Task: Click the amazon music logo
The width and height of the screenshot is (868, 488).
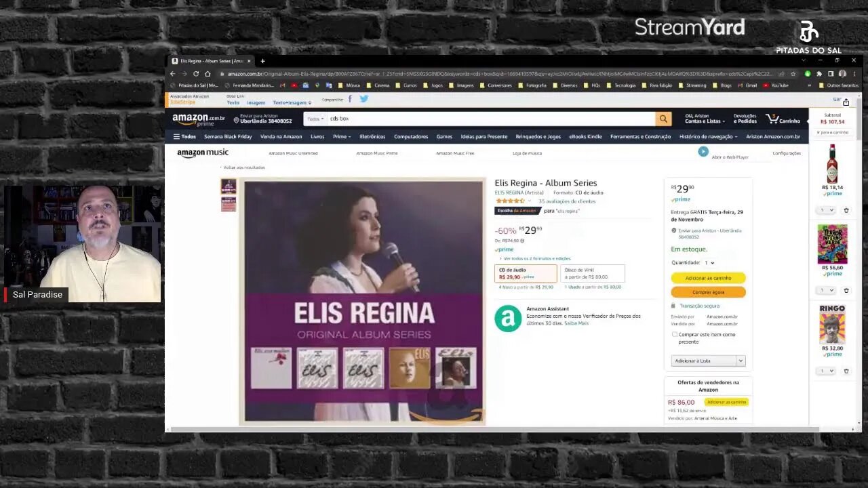Action: click(x=203, y=153)
